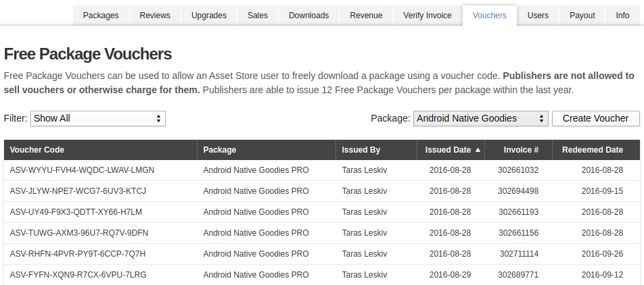Open the Payout tab
Viewport: 644px width, 285px height.
pyautogui.click(x=582, y=16)
